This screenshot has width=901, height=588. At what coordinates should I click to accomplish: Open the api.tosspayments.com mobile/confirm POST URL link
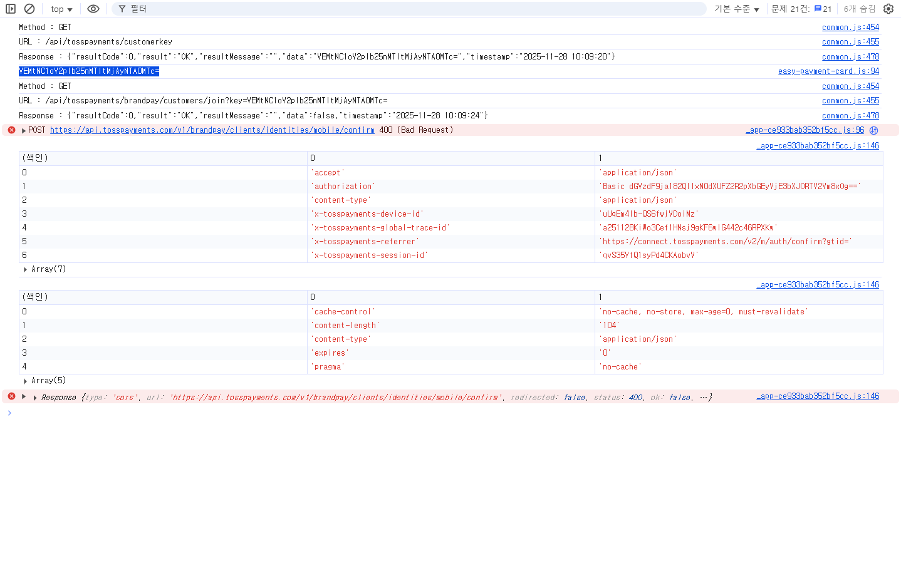pos(212,130)
